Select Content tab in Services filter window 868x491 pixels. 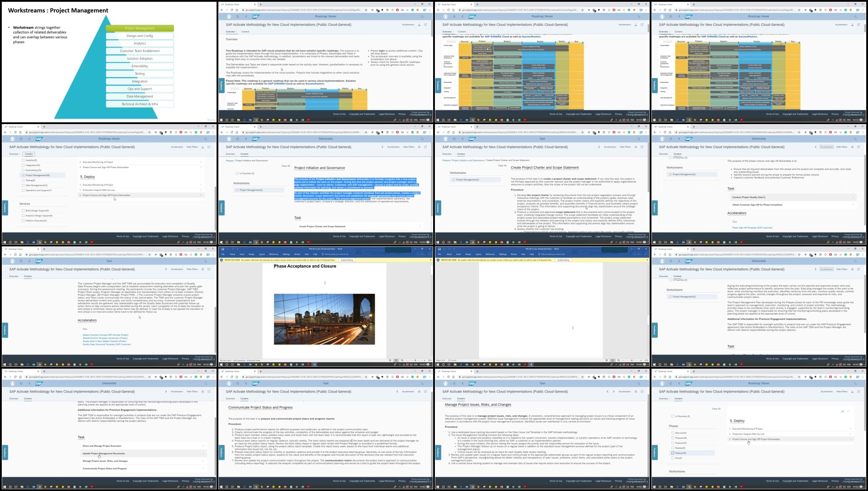29,154
